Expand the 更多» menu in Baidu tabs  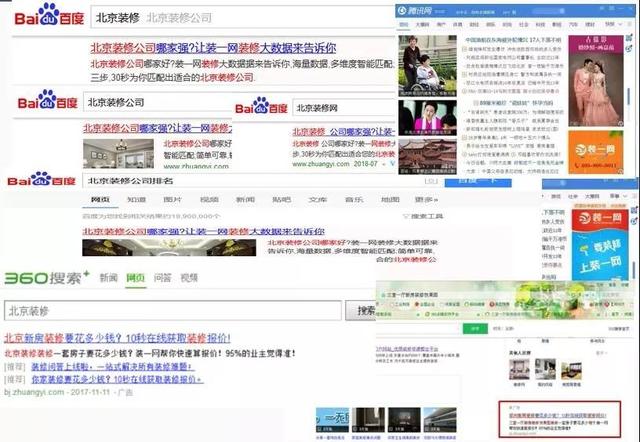point(427,200)
